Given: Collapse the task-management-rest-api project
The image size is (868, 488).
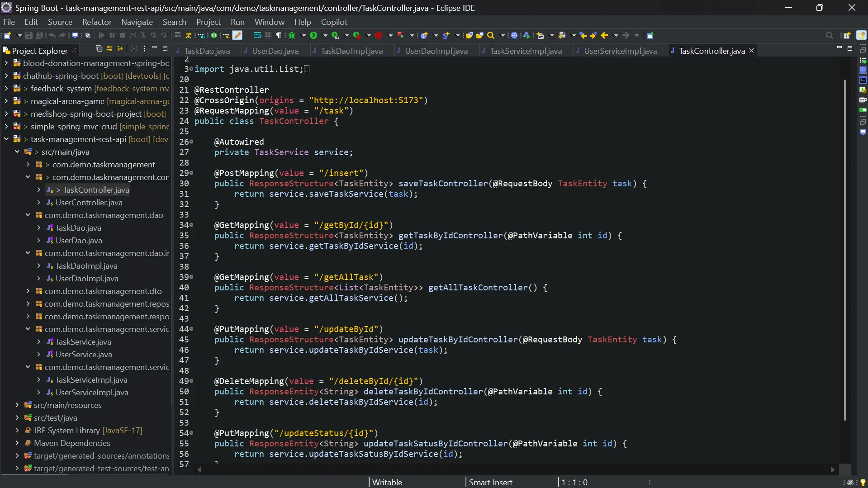Looking at the screenshot, I should click(x=6, y=139).
